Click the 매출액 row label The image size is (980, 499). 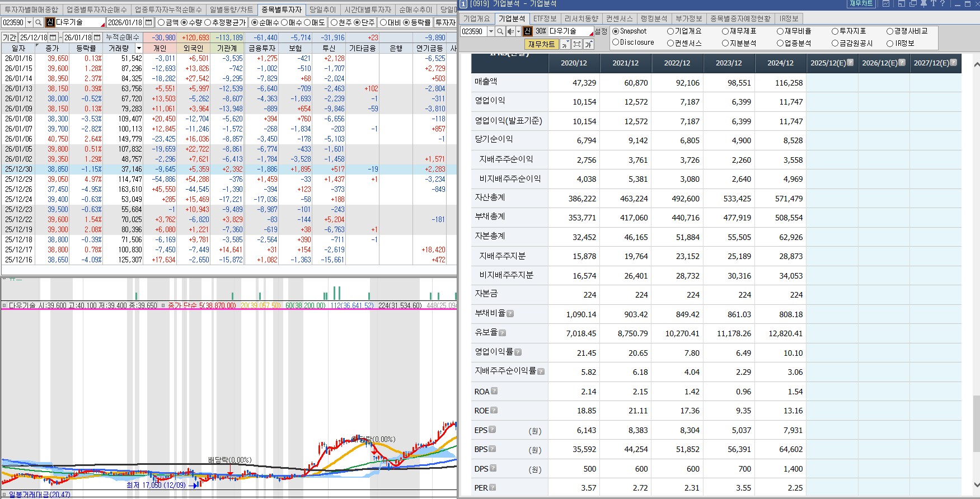click(486, 82)
